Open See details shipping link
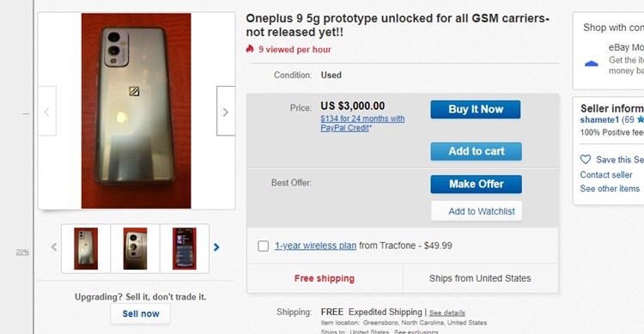 tap(447, 313)
